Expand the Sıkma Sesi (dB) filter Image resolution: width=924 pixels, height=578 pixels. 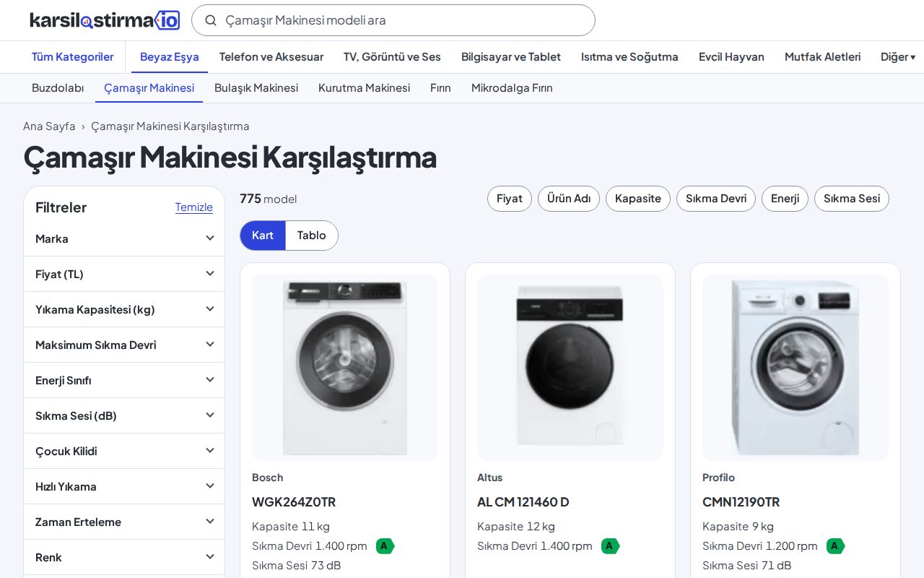tap(124, 415)
